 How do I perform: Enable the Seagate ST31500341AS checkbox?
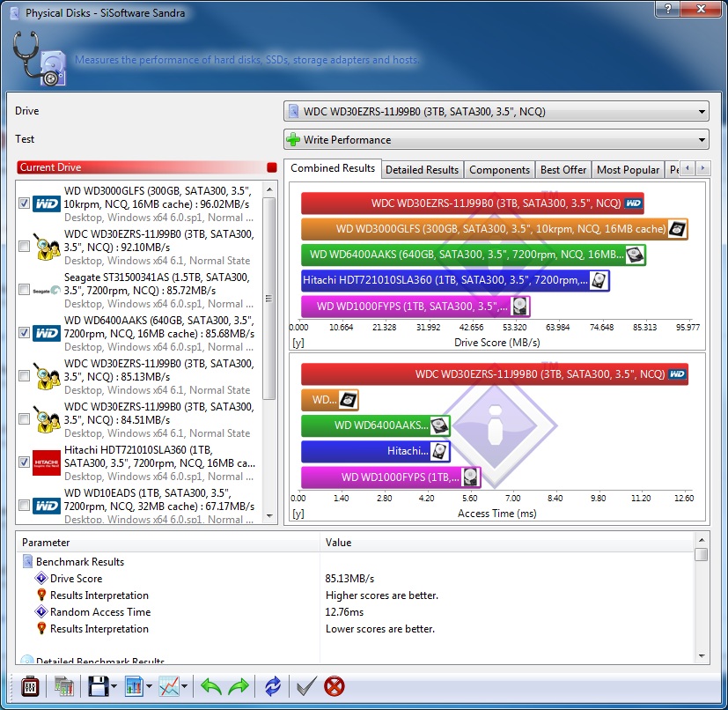click(x=24, y=290)
